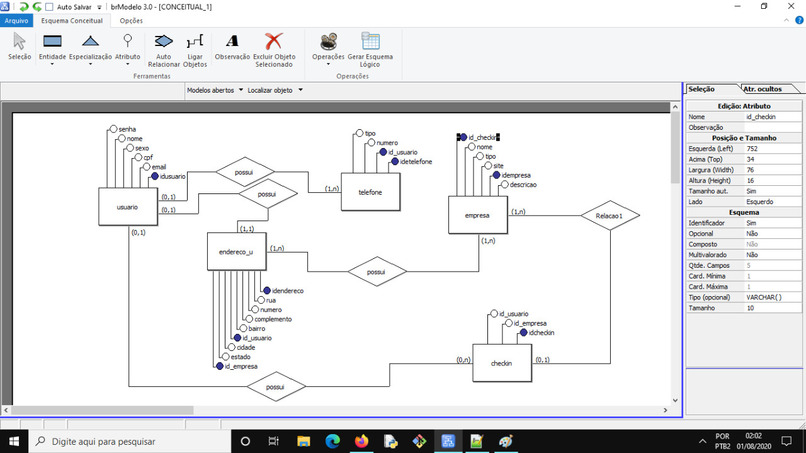Activate the Atributo tool

(127, 46)
